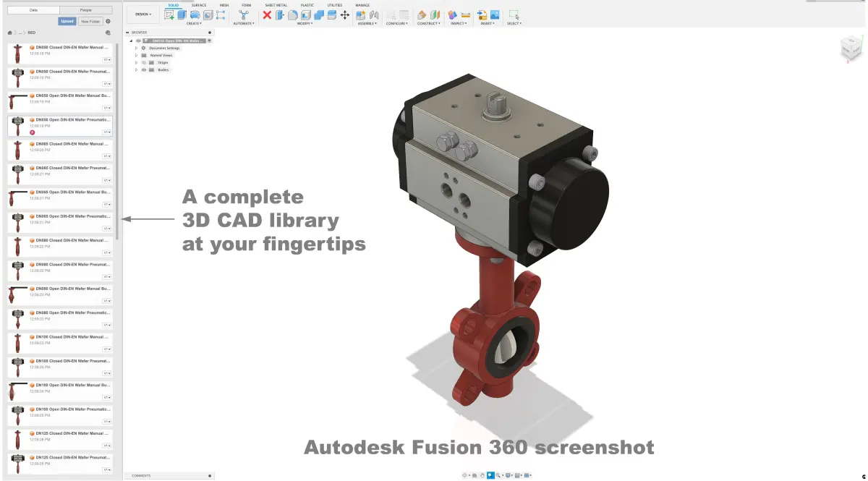The image size is (868, 481).
Task: Switch to the MESH tab
Action: pos(224,5)
